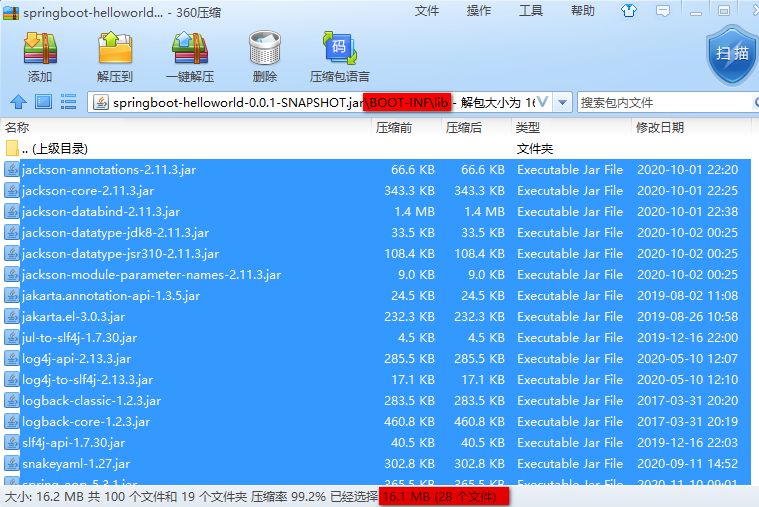
Task: Expand the address bar path dropdown
Action: pyautogui.click(x=562, y=103)
